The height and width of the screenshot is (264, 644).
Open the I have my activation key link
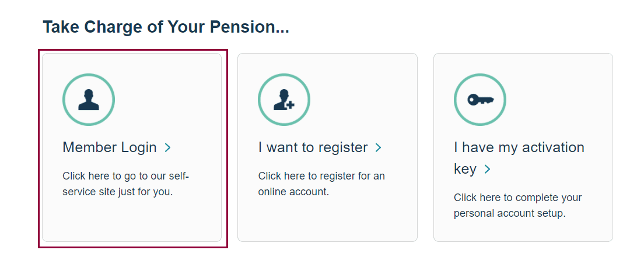tap(519, 158)
